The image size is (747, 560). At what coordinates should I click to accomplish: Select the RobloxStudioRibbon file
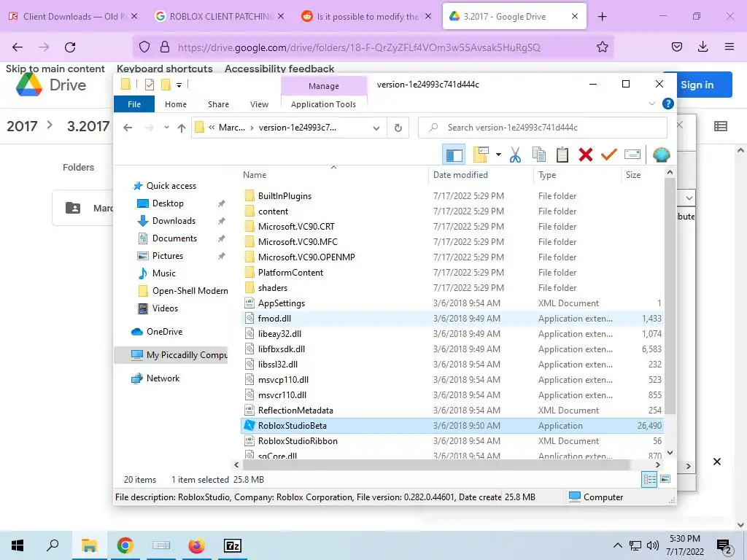pyautogui.click(x=298, y=441)
